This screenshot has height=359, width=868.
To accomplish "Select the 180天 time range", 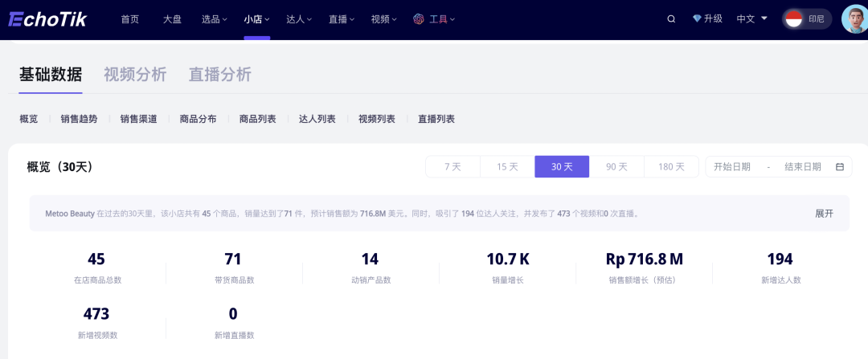I will coord(671,167).
